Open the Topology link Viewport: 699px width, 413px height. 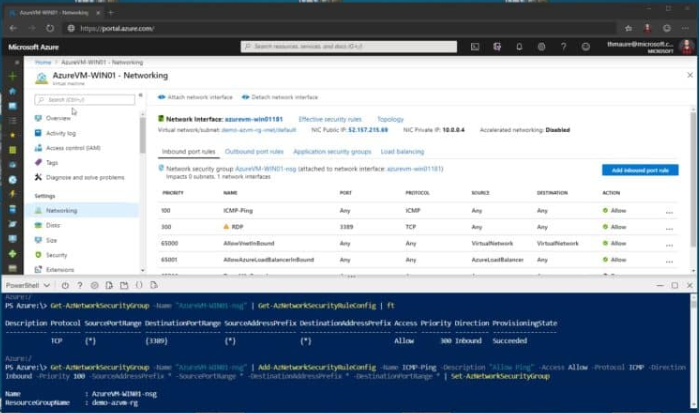pos(390,119)
